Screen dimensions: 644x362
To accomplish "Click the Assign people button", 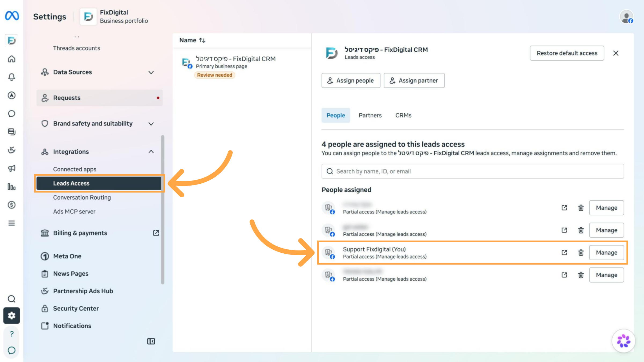I will (x=351, y=80).
